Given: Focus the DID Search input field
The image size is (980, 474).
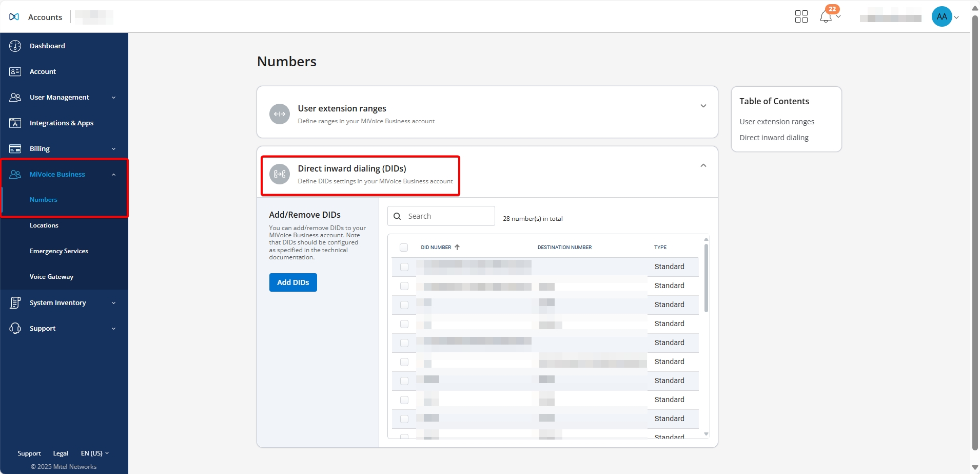Looking at the screenshot, I should point(441,216).
